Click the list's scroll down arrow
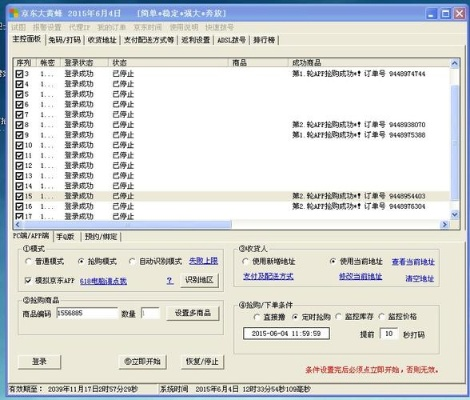Viewport: 470px width, 400px height. [455, 215]
